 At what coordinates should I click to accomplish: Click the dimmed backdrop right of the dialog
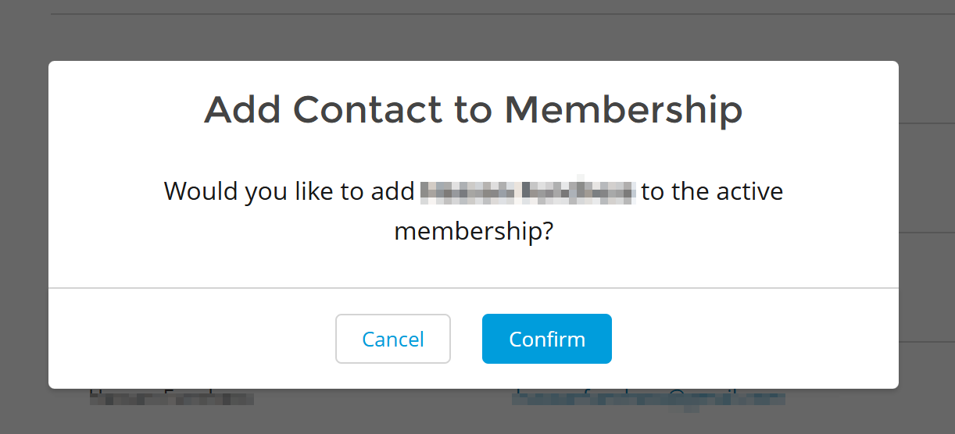[x=926, y=225]
